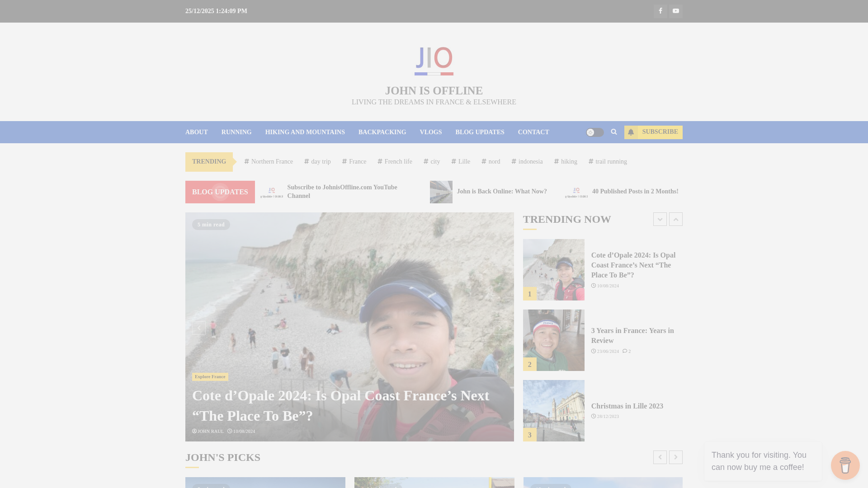
Task: Click the notification bell next to Subscribe
Action: pos(631,132)
